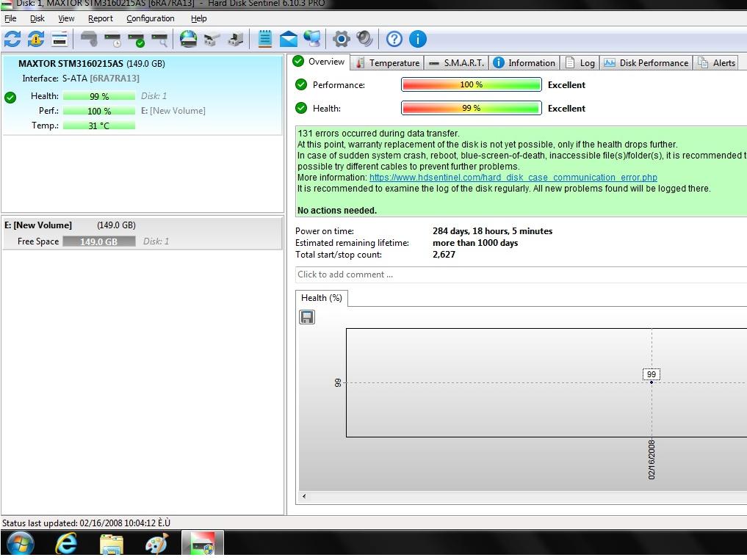Viewport: 747px width, 560px height.
Task: Open the Report menu
Action: point(101,18)
